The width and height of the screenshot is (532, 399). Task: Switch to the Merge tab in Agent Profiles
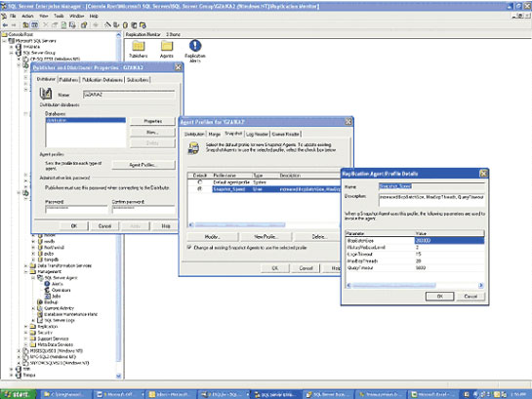coord(215,135)
